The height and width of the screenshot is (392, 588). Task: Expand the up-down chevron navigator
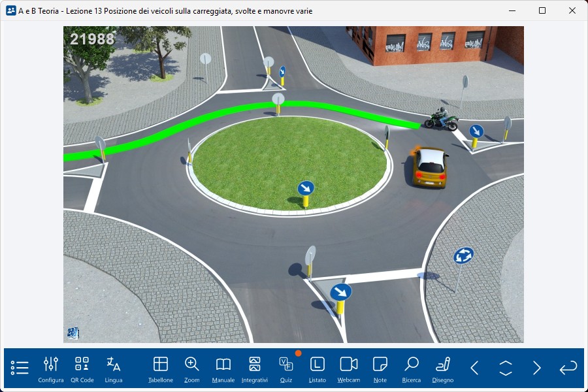tap(506, 368)
